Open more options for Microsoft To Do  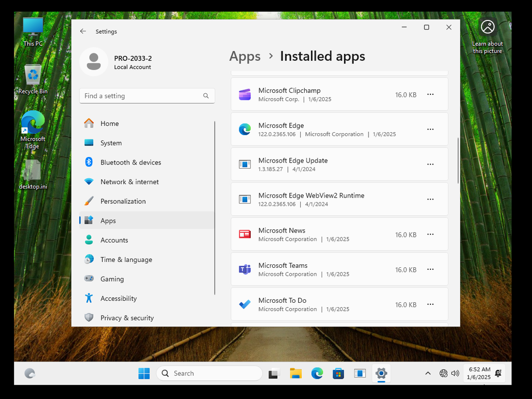430,304
